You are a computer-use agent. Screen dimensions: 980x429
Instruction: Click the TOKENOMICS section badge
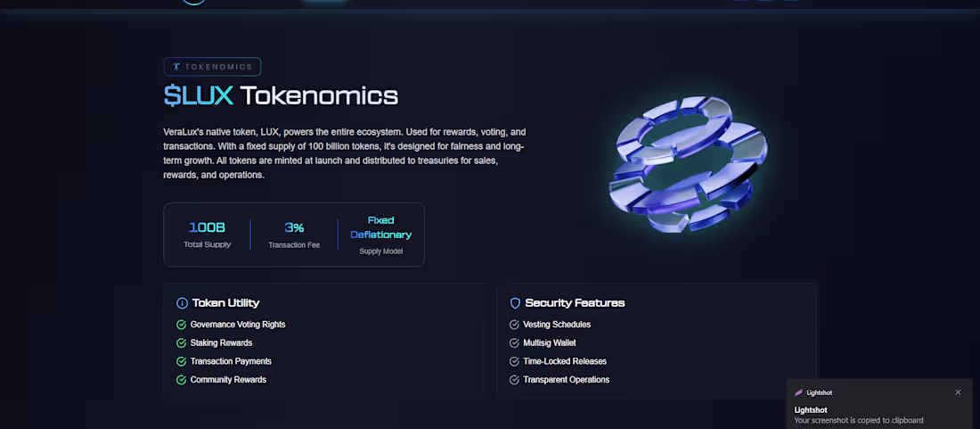coord(212,66)
